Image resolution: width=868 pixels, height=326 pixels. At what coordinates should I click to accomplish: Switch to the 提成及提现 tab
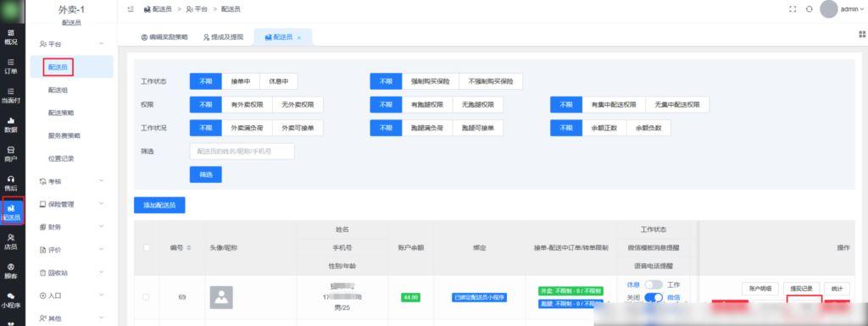pyautogui.click(x=223, y=37)
